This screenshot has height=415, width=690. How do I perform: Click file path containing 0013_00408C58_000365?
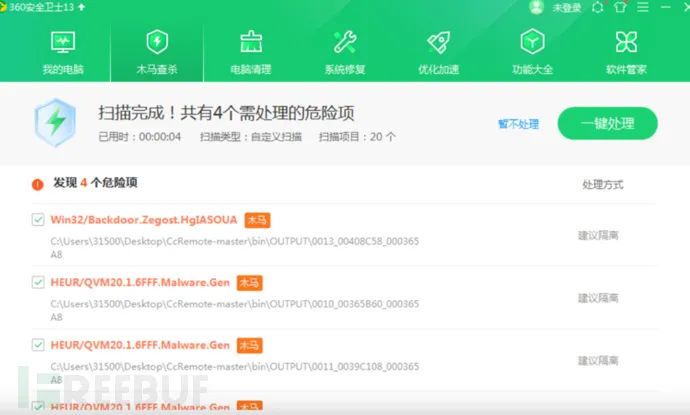tap(235, 248)
